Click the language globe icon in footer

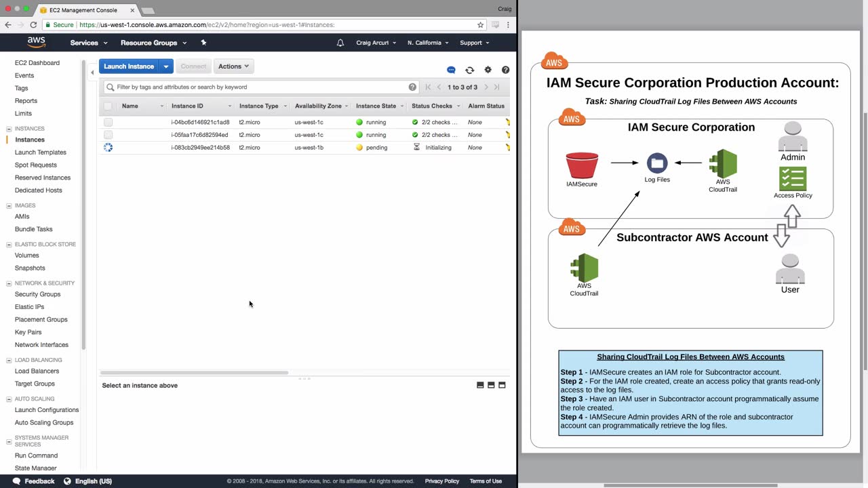(67, 481)
